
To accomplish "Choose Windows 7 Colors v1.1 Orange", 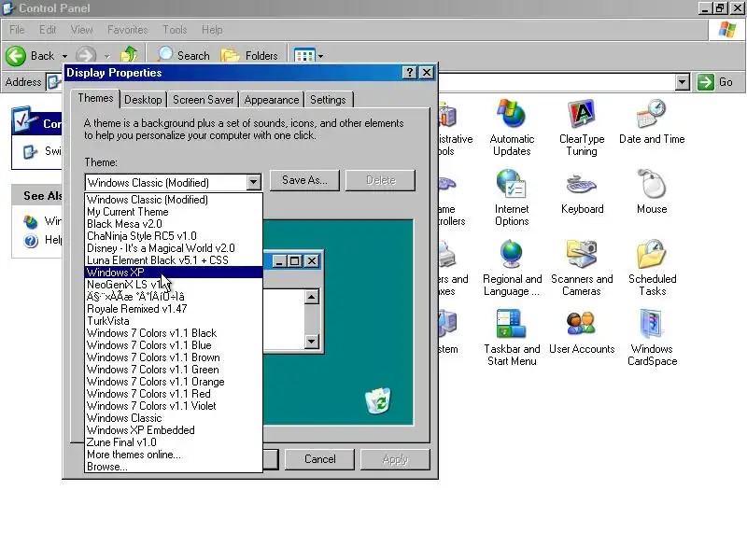I will pos(174,382).
